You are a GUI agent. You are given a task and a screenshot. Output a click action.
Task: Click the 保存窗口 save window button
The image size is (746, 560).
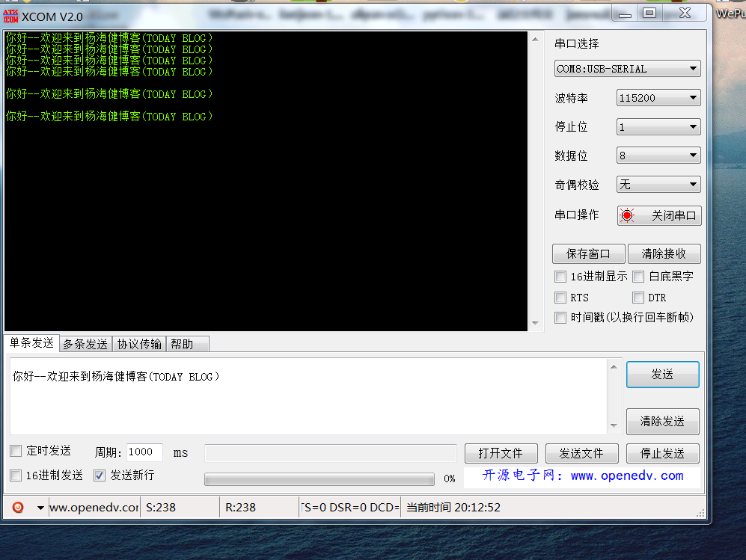point(589,254)
